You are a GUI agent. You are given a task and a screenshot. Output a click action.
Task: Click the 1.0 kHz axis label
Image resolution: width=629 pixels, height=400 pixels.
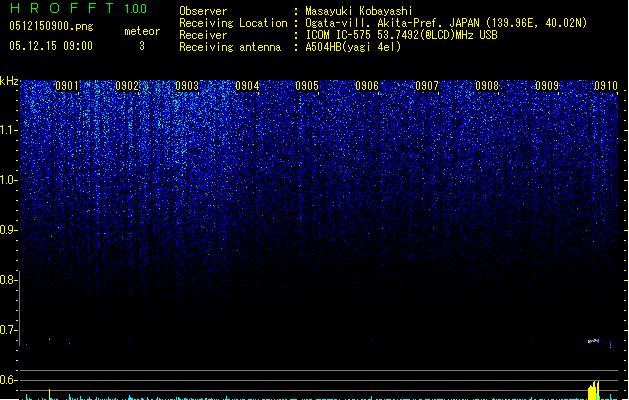[x=8, y=180]
